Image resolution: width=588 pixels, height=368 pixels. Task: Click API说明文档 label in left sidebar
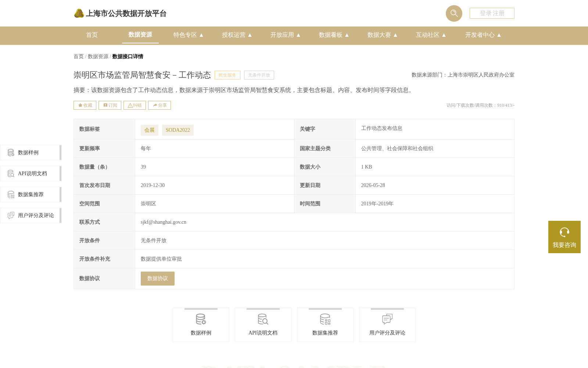(32, 174)
